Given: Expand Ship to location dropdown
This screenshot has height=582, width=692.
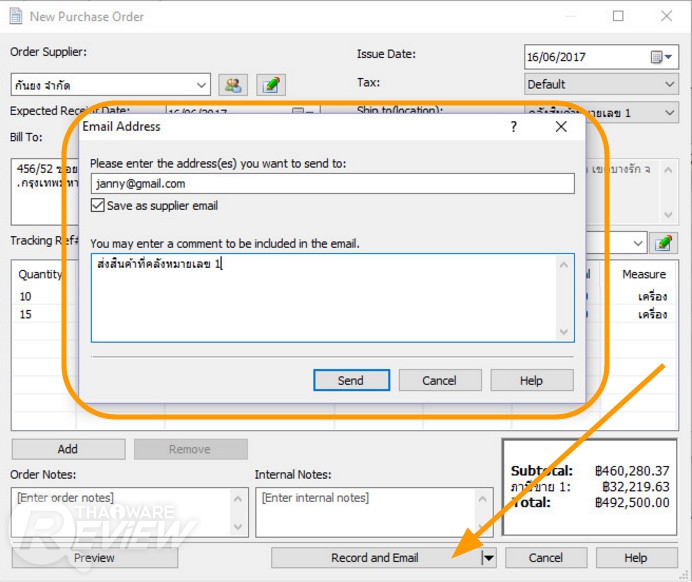Looking at the screenshot, I should coord(669,113).
